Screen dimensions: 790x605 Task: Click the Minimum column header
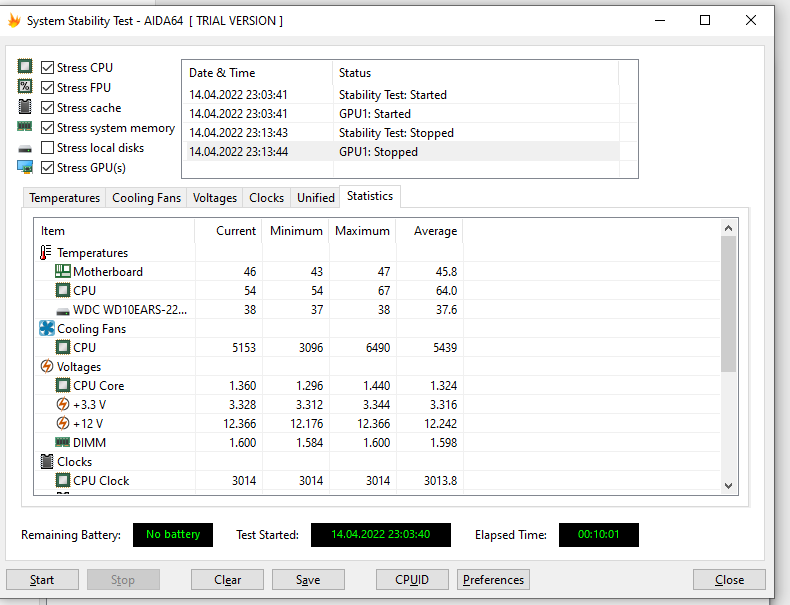pyautogui.click(x=295, y=231)
